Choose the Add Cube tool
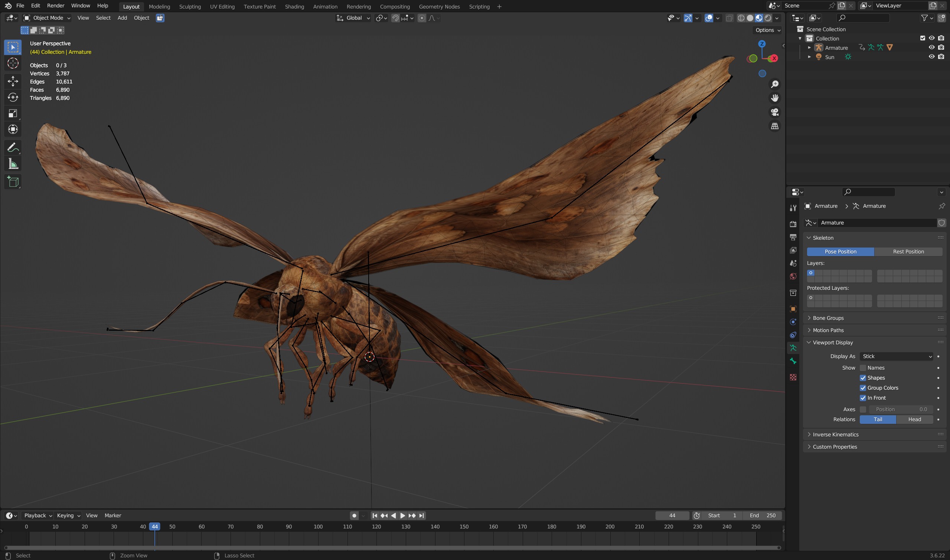Screen dimensions: 950x560 pyautogui.click(x=13, y=182)
